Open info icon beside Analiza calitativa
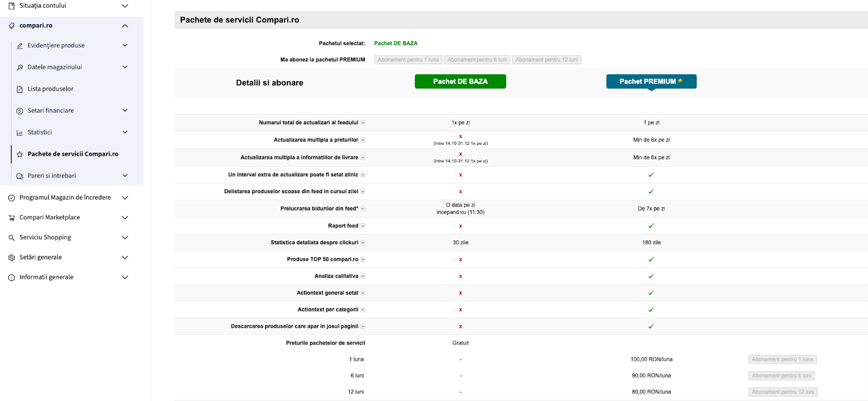This screenshot has height=401, width=868. (363, 276)
